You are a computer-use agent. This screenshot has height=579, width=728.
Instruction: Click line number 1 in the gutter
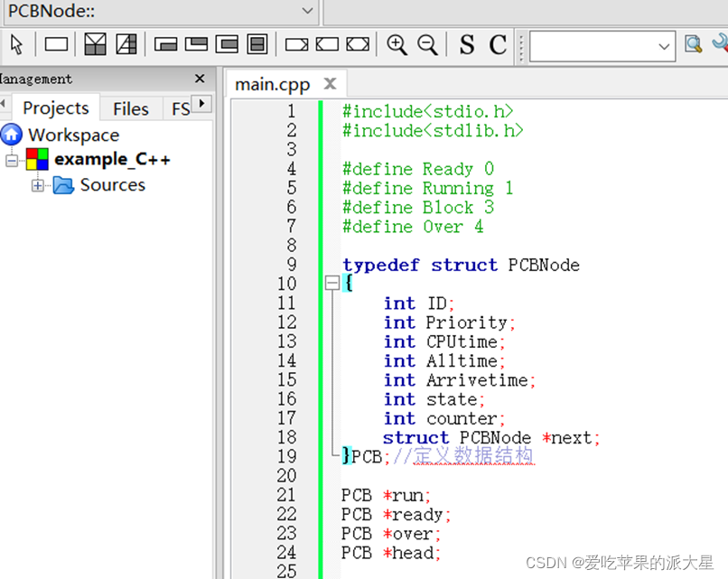point(291,111)
